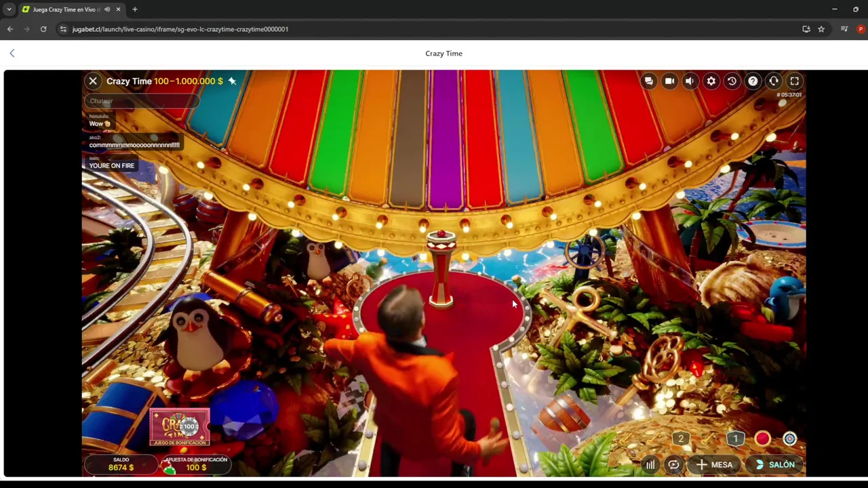Click the Crazy Time bonus game ticket

coord(180,427)
